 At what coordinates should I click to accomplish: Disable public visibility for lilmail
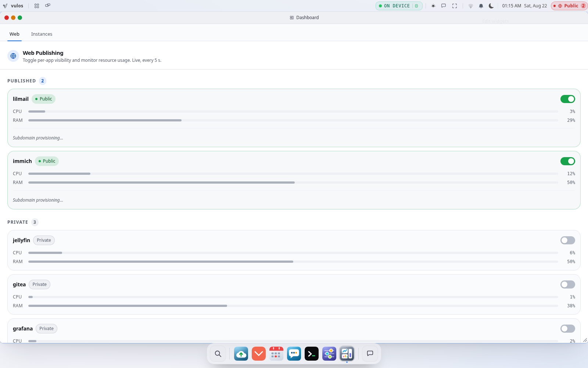tap(568, 99)
